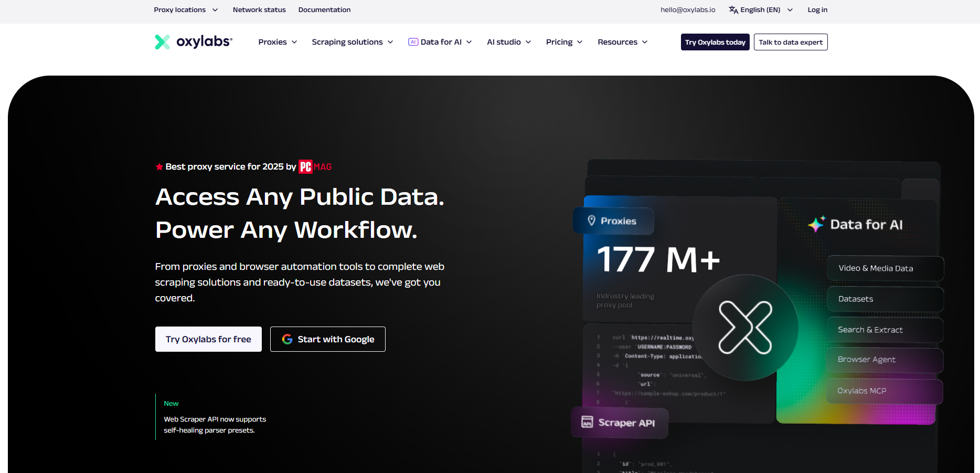The height and width of the screenshot is (473, 980).
Task: Click Try Oxylabs for free
Action: 208,339
